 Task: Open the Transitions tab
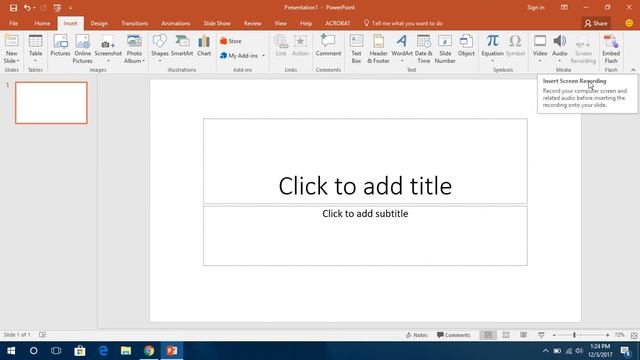tap(134, 23)
